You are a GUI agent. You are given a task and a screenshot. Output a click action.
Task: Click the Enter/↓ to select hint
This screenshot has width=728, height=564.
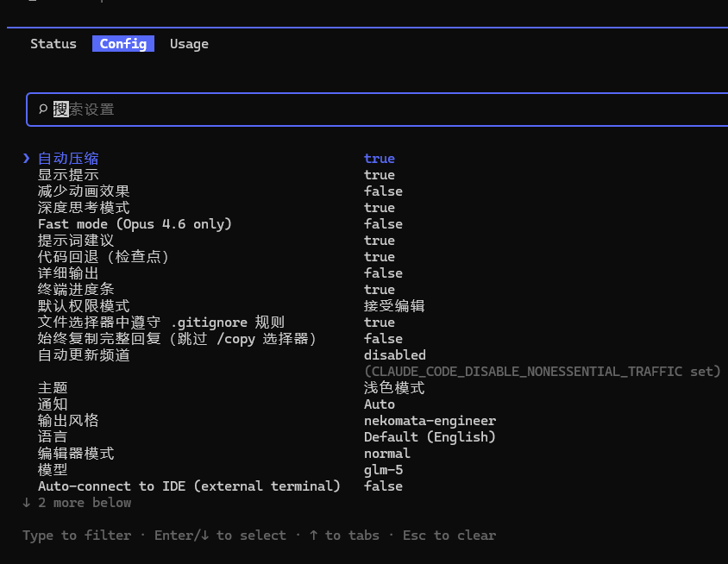point(220,536)
